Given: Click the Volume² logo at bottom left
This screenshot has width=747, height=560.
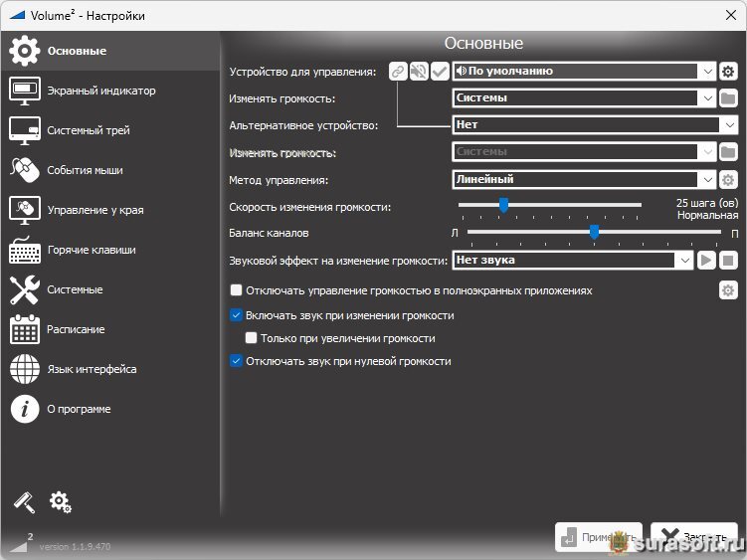Looking at the screenshot, I should point(21,542).
